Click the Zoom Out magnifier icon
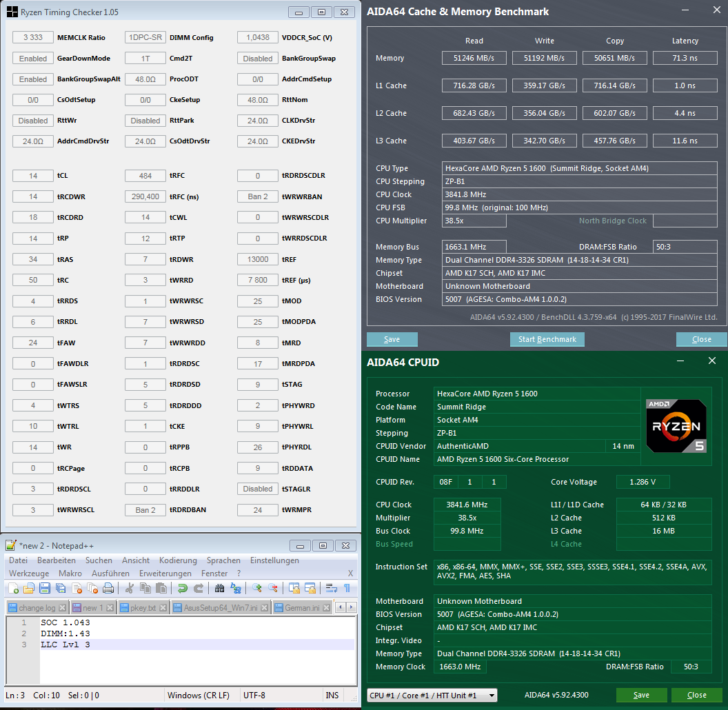The width and height of the screenshot is (728, 710). coord(273,589)
